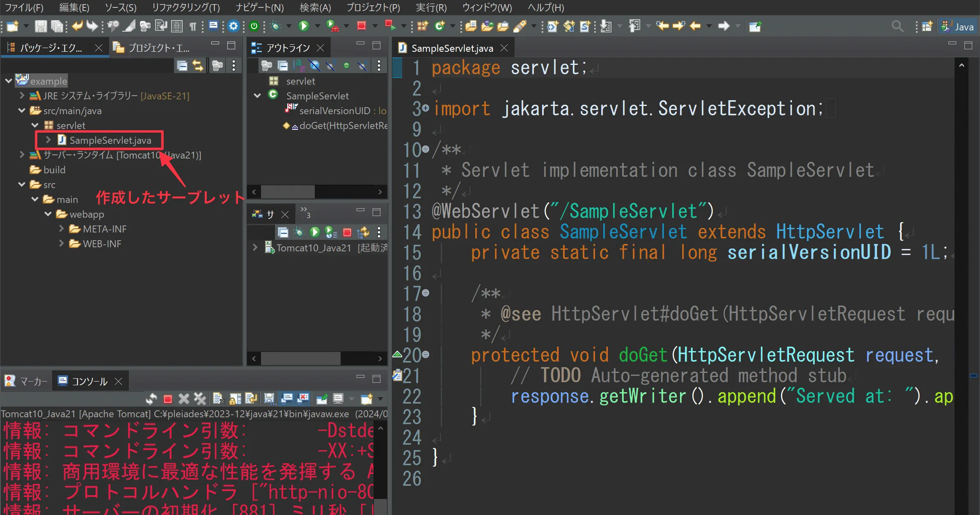The width and height of the screenshot is (980, 515).
Task: Toggle Word Wrap in console toolbar
Action: coord(251,399)
